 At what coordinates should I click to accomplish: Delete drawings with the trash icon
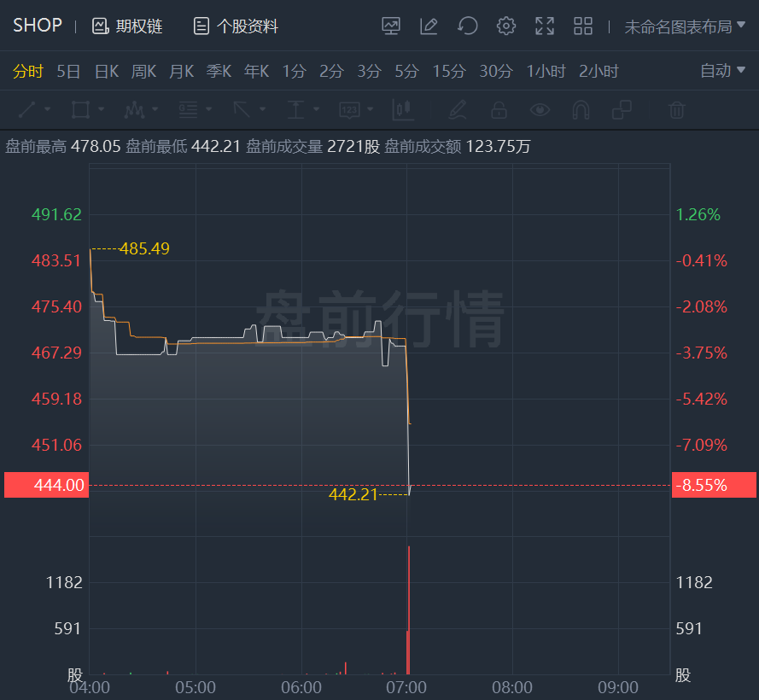[676, 109]
